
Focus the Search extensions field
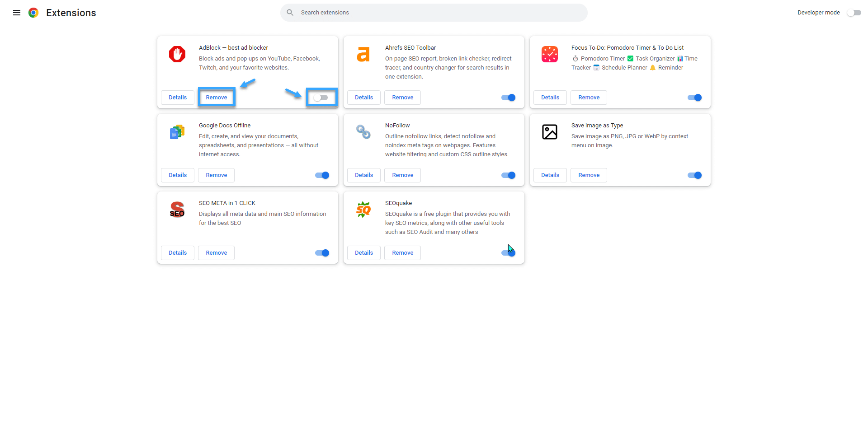click(434, 13)
